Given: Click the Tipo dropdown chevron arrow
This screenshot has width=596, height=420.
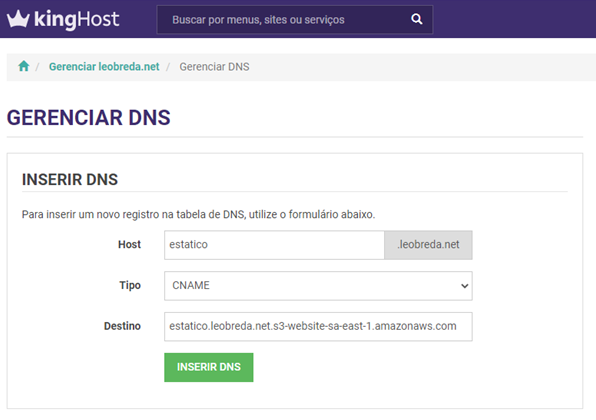Looking at the screenshot, I should click(464, 286).
